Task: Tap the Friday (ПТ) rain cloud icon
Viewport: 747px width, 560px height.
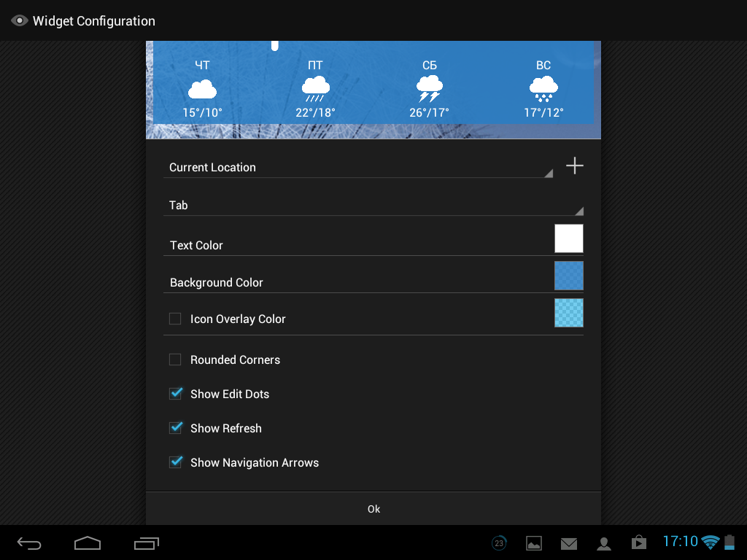Action: pos(315,89)
